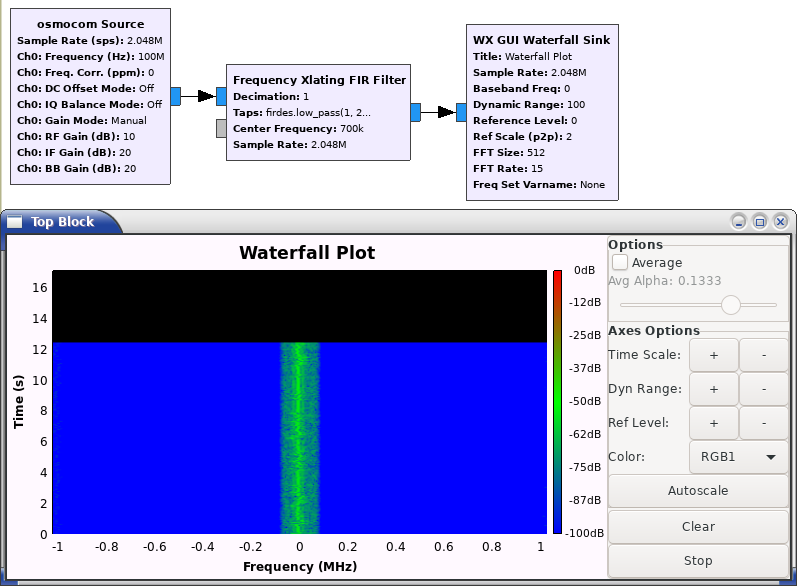The image size is (797, 586).
Task: Click the osmocom Source output port
Action: click(x=175, y=96)
